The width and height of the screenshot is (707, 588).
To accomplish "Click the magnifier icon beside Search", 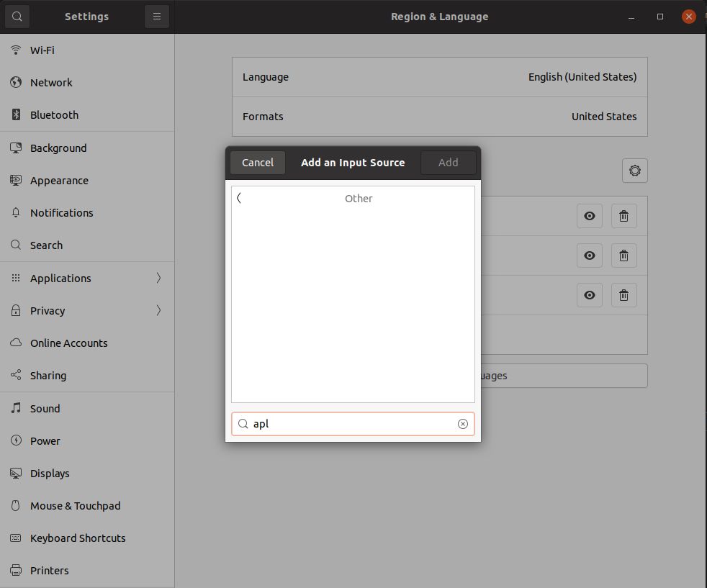I will click(16, 245).
